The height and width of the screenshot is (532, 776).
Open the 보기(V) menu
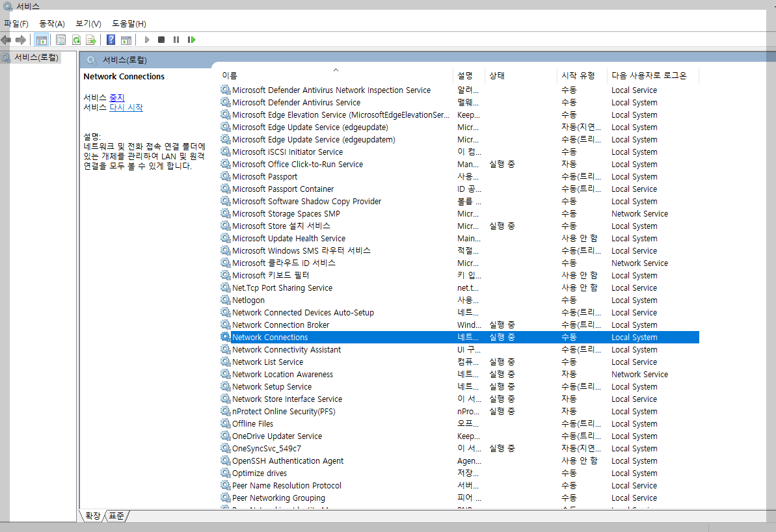(88, 24)
